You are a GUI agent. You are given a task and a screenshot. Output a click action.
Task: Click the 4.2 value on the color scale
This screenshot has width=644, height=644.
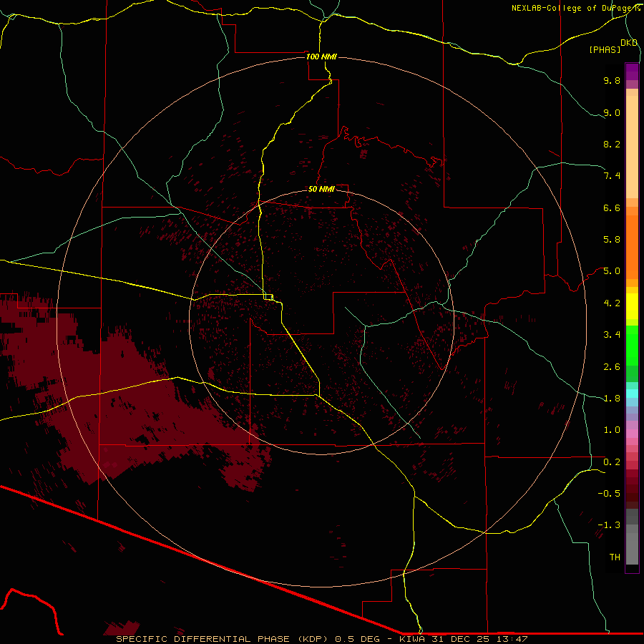(x=612, y=303)
